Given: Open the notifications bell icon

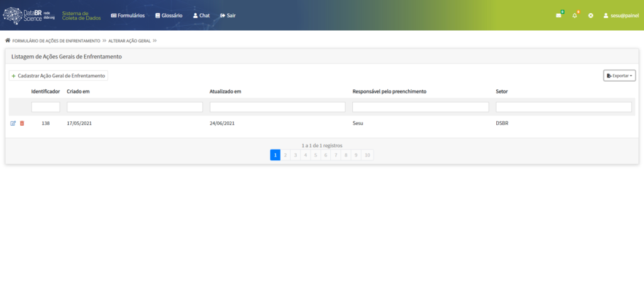Looking at the screenshot, I should (575, 15).
